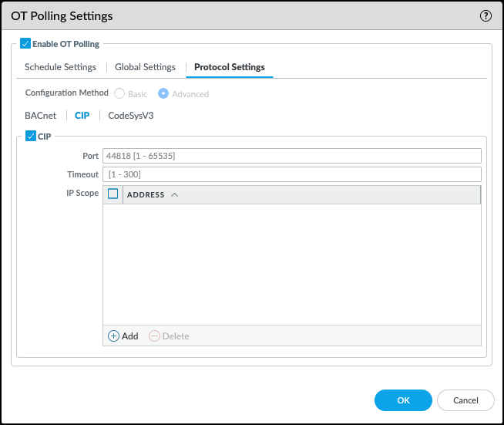The image size is (504, 425).
Task: Click the Cancel button
Action: (465, 400)
